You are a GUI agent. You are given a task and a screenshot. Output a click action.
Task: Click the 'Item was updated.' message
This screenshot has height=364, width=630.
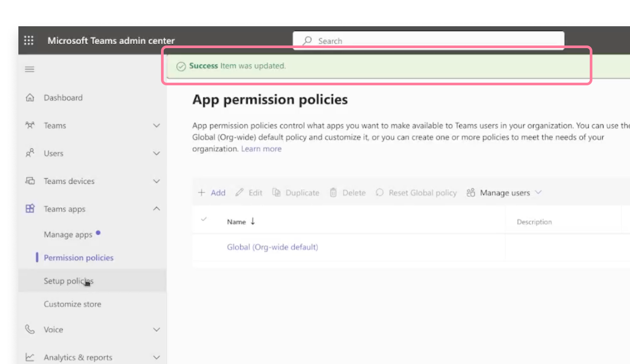[253, 66]
